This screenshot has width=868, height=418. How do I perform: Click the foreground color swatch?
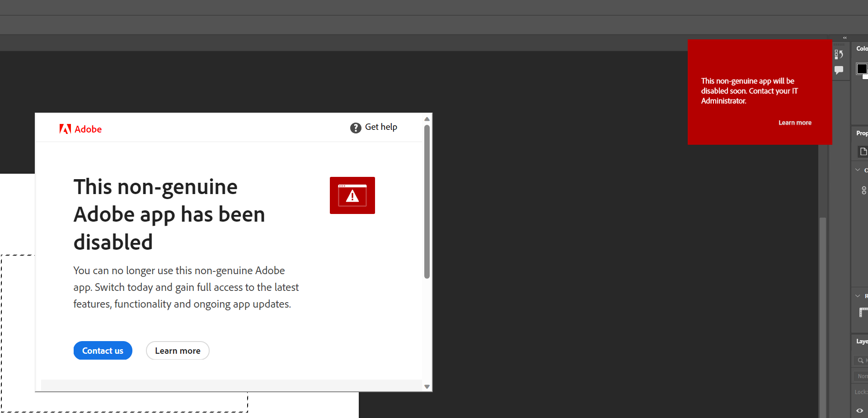862,69
